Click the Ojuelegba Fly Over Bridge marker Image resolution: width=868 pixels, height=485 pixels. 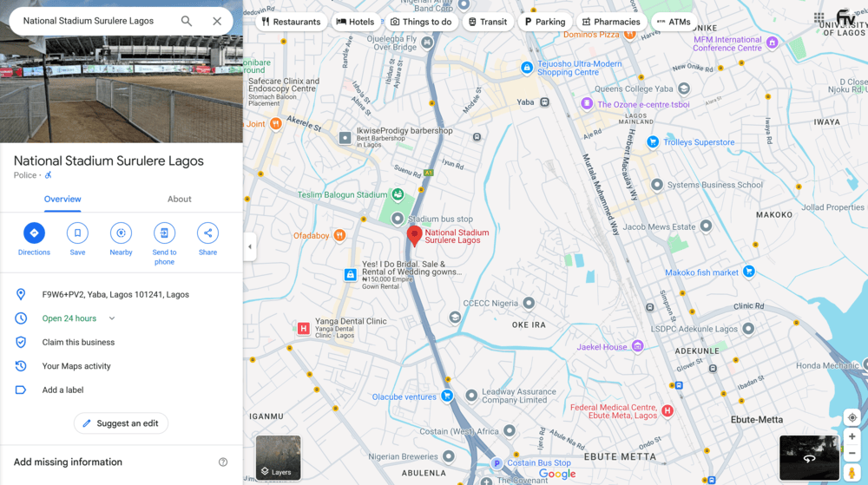[x=427, y=43]
